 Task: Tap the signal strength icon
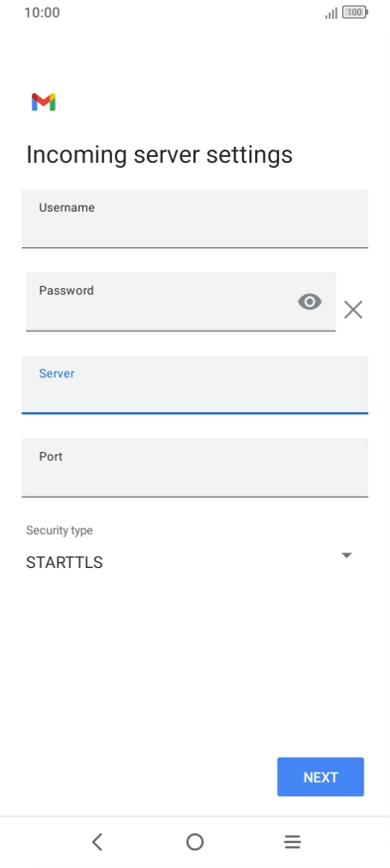pos(331,13)
